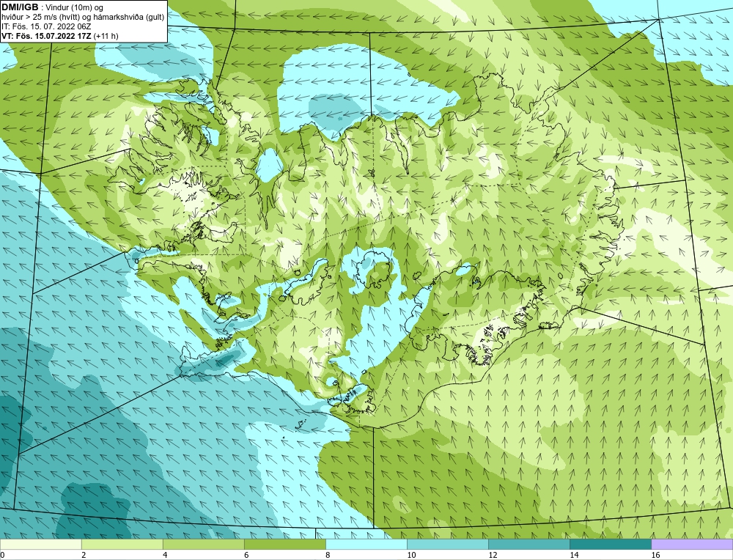
Task: Click the 12–14 m/s teal legend swatch
Action: tap(528, 544)
